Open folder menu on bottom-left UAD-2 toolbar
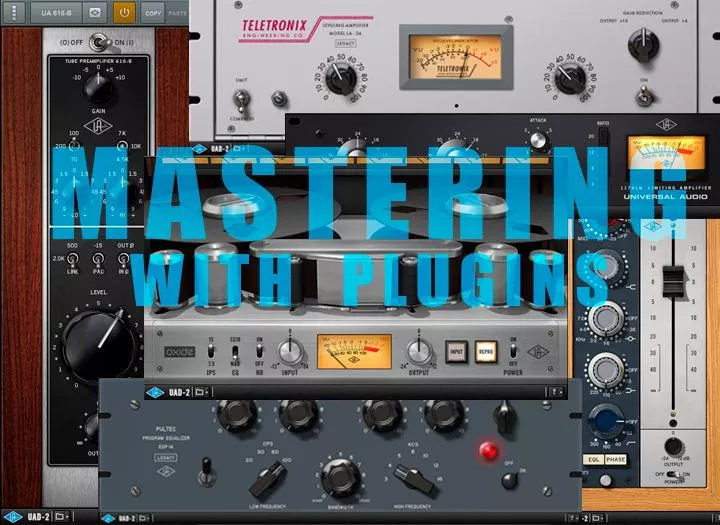Viewport: 720px width, 525px height. [62, 517]
